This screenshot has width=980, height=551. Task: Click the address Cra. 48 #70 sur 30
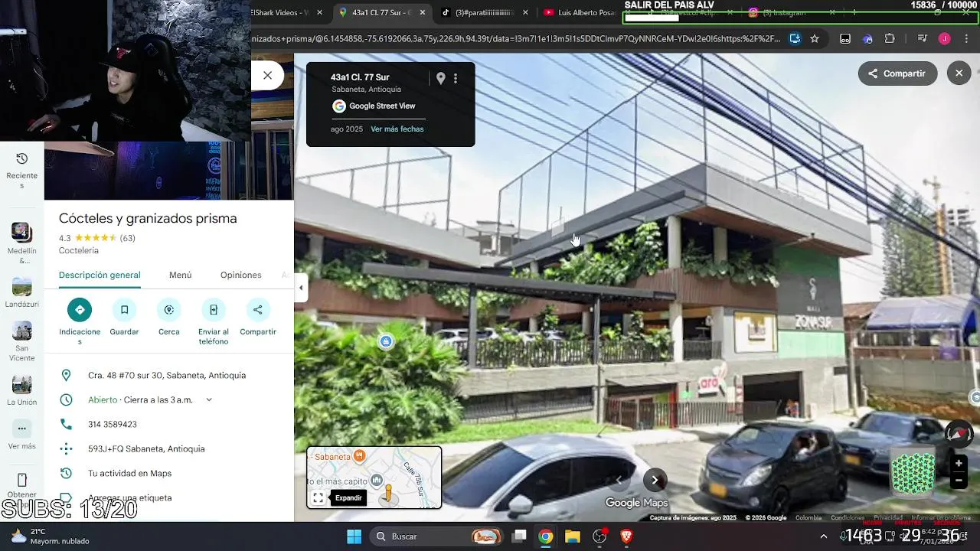(x=167, y=375)
